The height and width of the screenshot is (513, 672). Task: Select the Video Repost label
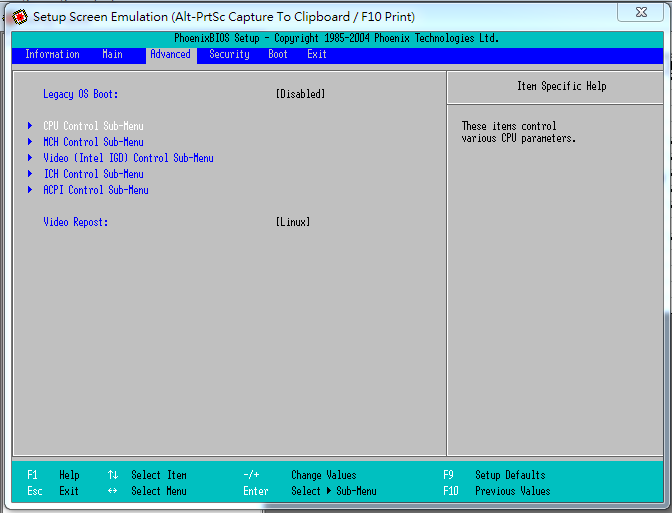pos(75,222)
